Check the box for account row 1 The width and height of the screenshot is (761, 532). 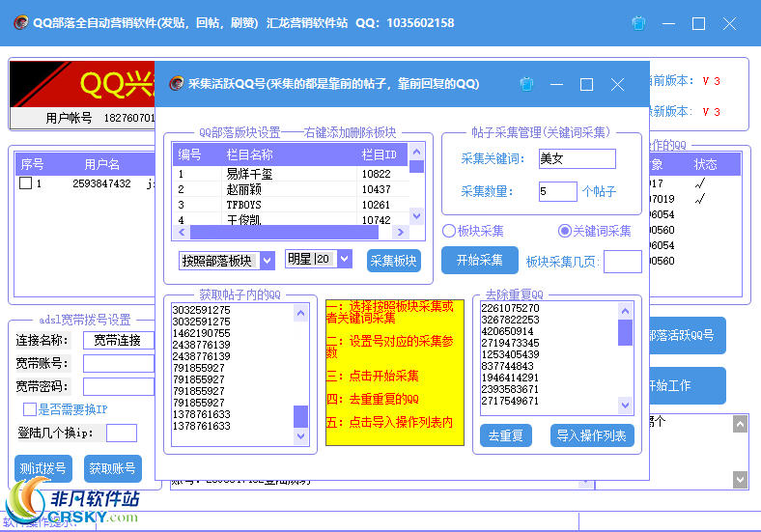point(26,183)
